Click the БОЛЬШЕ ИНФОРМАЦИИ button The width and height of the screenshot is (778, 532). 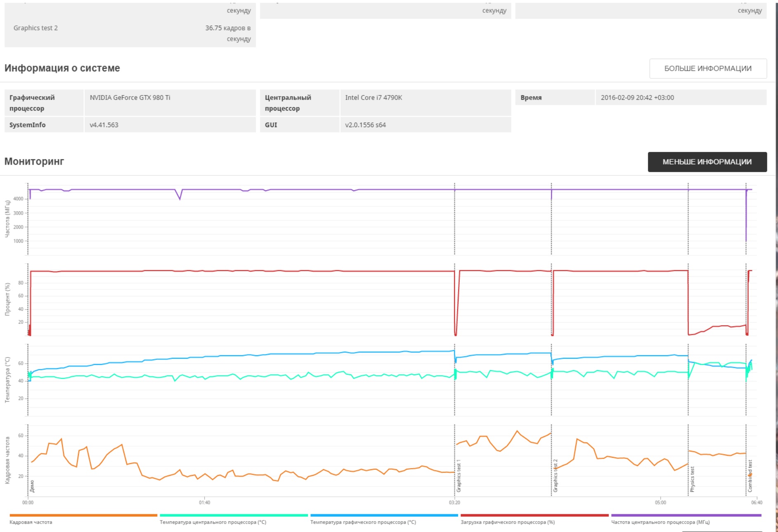(708, 69)
